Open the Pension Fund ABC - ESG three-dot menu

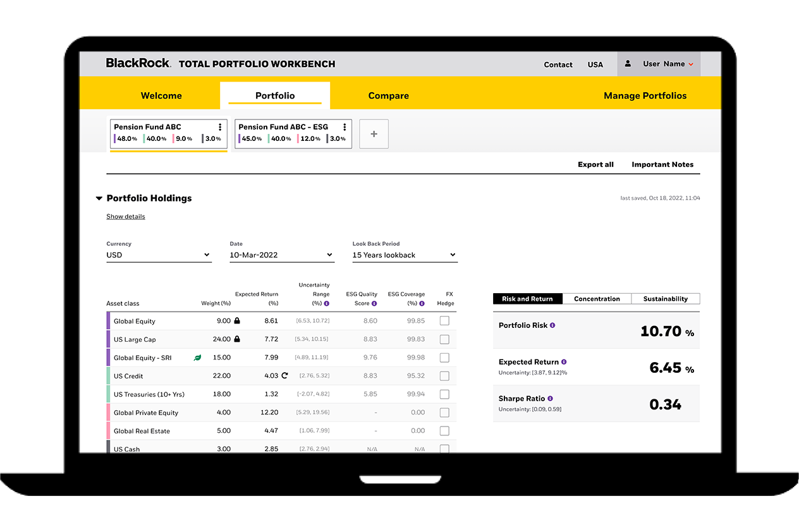tap(345, 127)
